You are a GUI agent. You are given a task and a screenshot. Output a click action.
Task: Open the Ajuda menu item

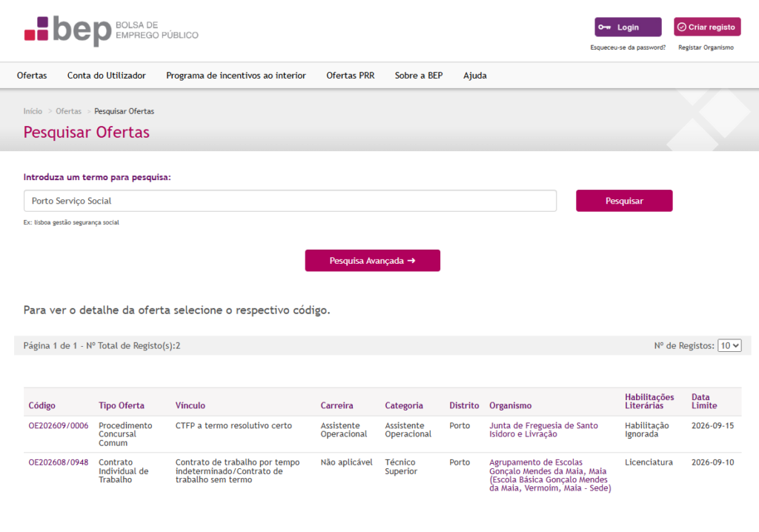475,76
